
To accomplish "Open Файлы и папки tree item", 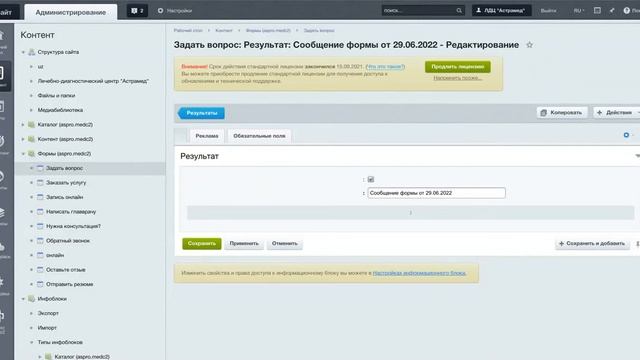I will coord(56,96).
